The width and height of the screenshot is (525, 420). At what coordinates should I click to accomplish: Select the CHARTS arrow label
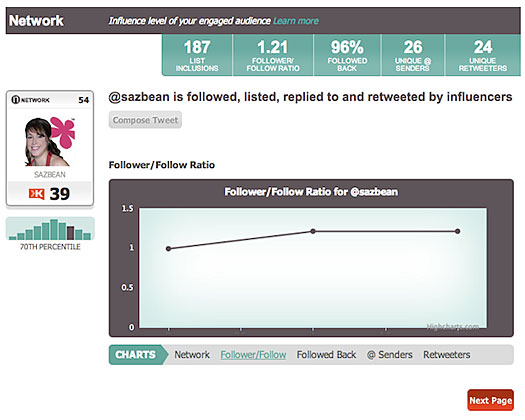(138, 355)
